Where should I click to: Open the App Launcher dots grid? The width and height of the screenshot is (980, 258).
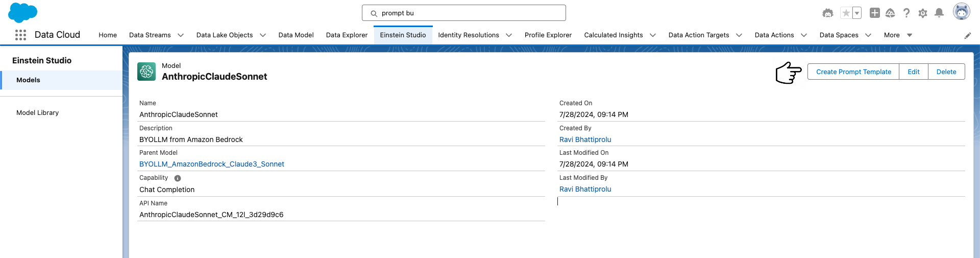20,35
